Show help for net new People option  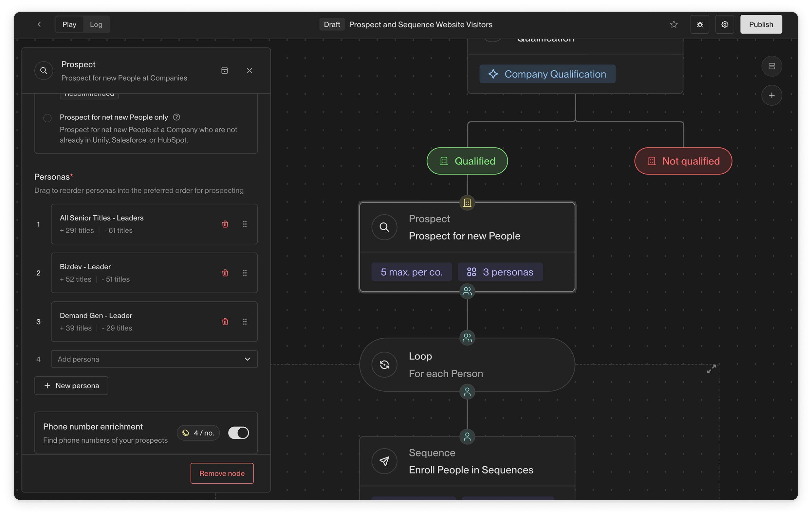point(176,117)
